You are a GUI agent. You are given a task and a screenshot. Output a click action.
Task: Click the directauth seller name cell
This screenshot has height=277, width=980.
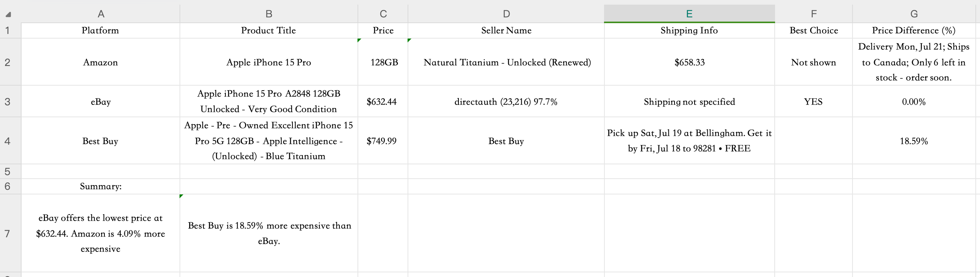506,101
